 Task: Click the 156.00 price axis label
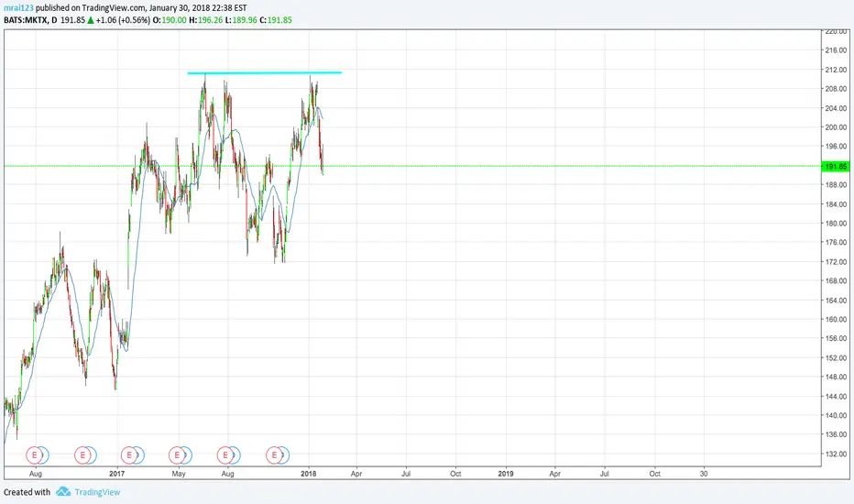(x=836, y=338)
